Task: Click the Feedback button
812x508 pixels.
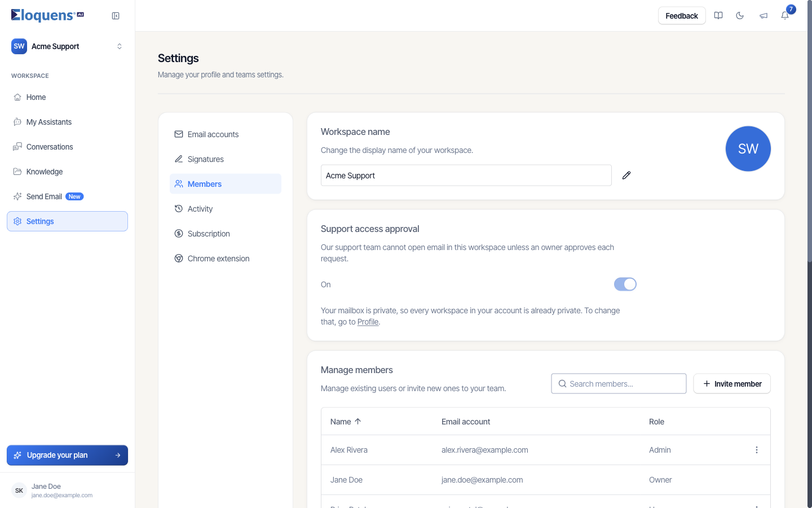Action: point(682,16)
